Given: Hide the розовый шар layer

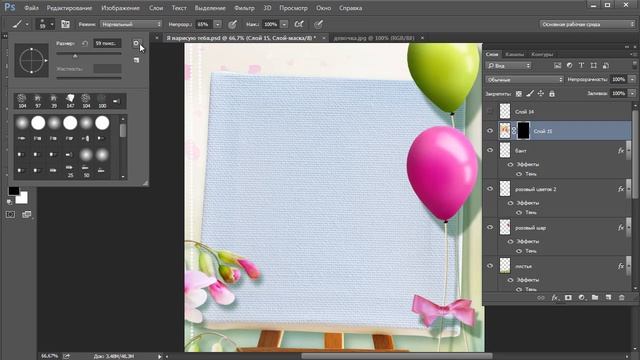Looking at the screenshot, I should tap(490, 227).
